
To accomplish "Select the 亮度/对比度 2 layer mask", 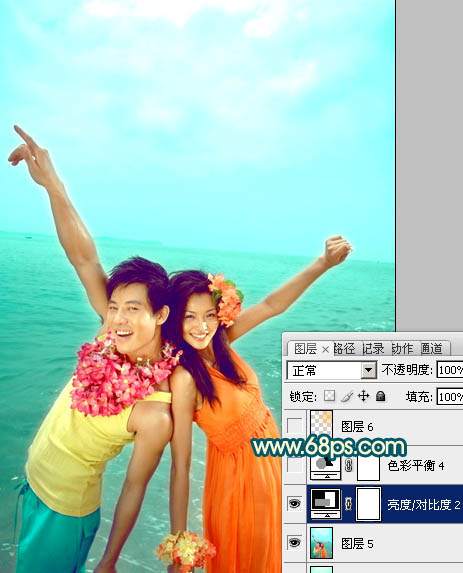I will point(368,504).
